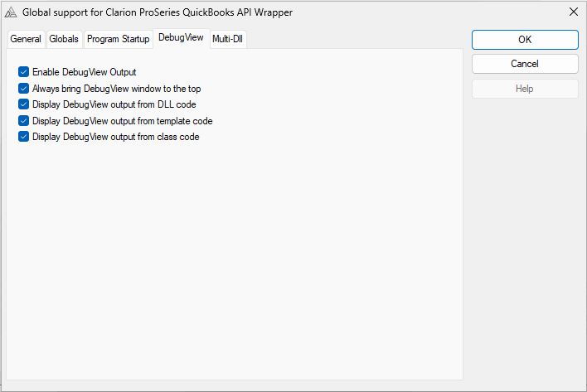The width and height of the screenshot is (587, 392).
Task: Uncheck the Enable DebugView Output checkbox
Action: (23, 72)
